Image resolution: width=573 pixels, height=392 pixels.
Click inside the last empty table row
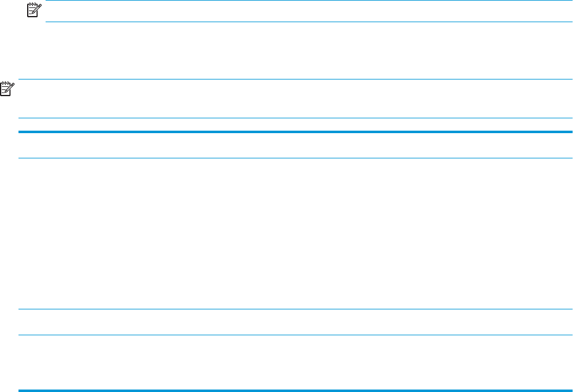point(295,362)
